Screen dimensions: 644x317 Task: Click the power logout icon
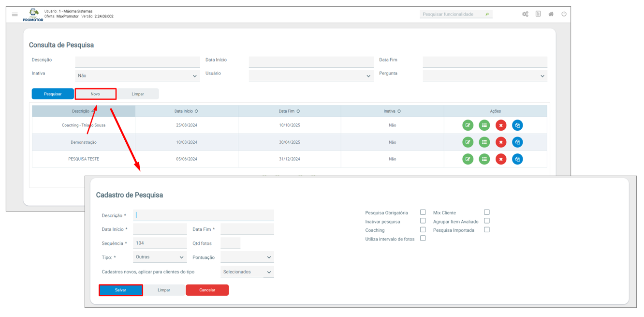[x=564, y=14]
